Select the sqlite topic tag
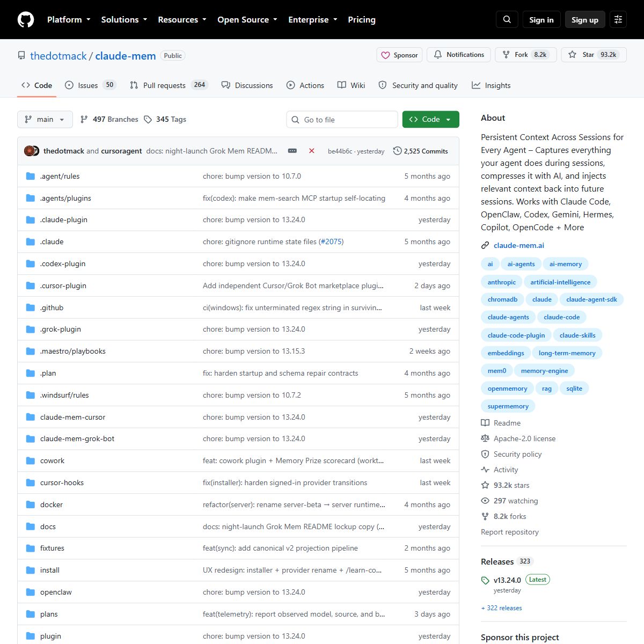This screenshot has height=644, width=644. [574, 389]
